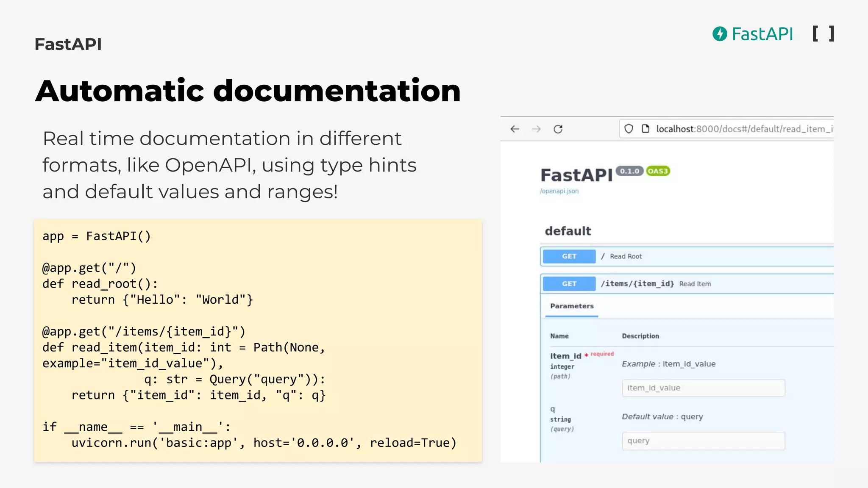Click the "app = FastAPI()" code line
The width and height of the screenshot is (868, 488).
coord(97,236)
